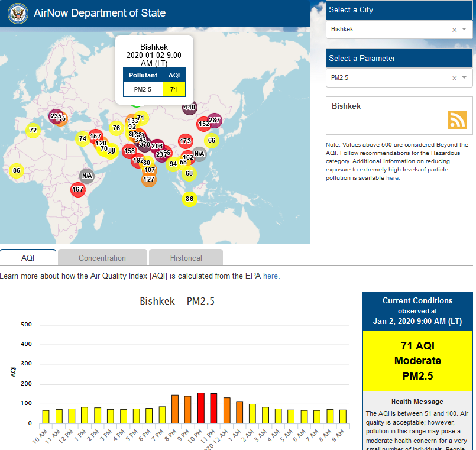Image resolution: width=476 pixels, height=450 pixels.
Task: Click the red 10 PM chart bar
Action: 201,407
